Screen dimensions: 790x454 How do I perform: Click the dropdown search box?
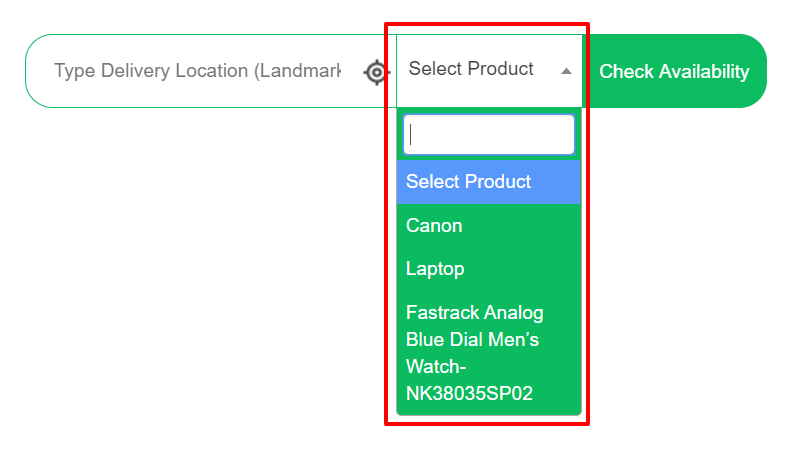point(488,135)
